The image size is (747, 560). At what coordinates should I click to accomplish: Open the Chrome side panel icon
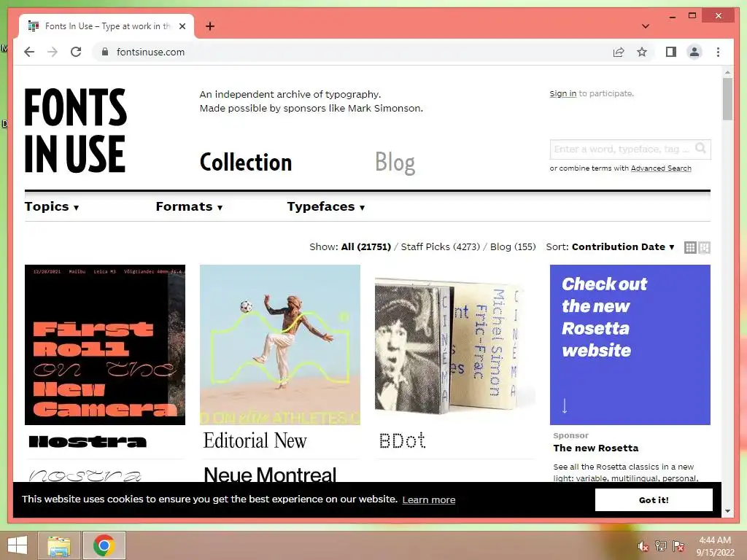point(671,52)
